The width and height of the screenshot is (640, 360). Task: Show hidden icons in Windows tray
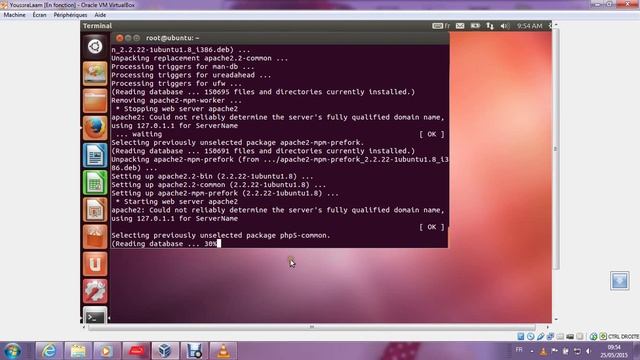coord(532,351)
